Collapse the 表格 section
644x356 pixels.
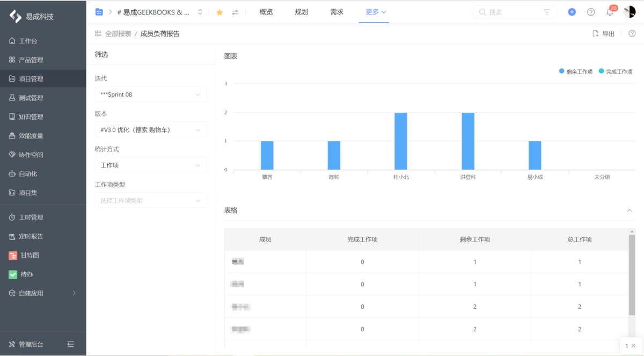629,210
